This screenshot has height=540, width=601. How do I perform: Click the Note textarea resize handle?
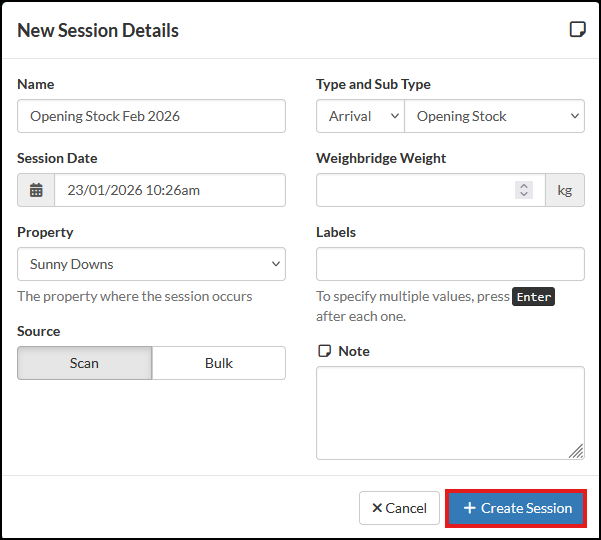click(x=576, y=451)
